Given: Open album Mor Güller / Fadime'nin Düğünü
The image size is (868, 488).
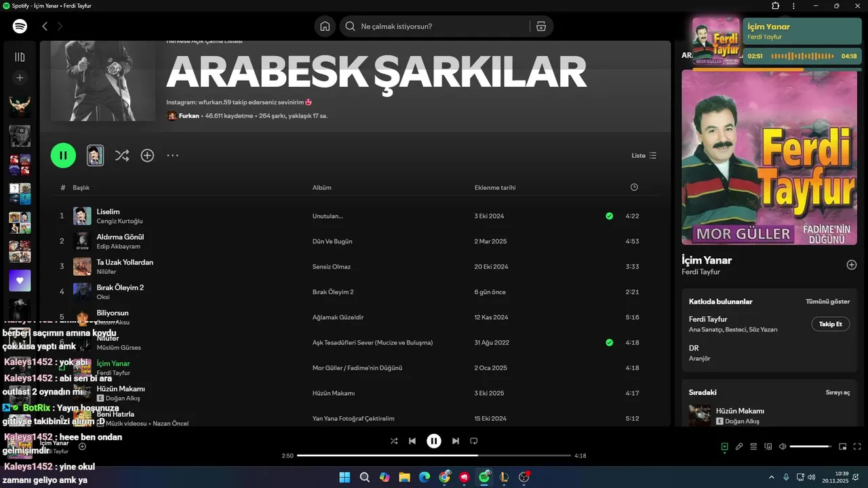Looking at the screenshot, I should 357,368.
